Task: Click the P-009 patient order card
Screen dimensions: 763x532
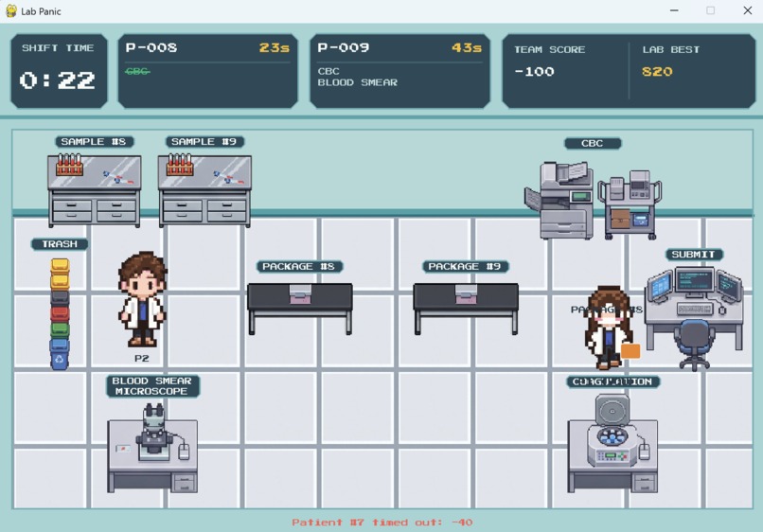Action: pos(400,71)
